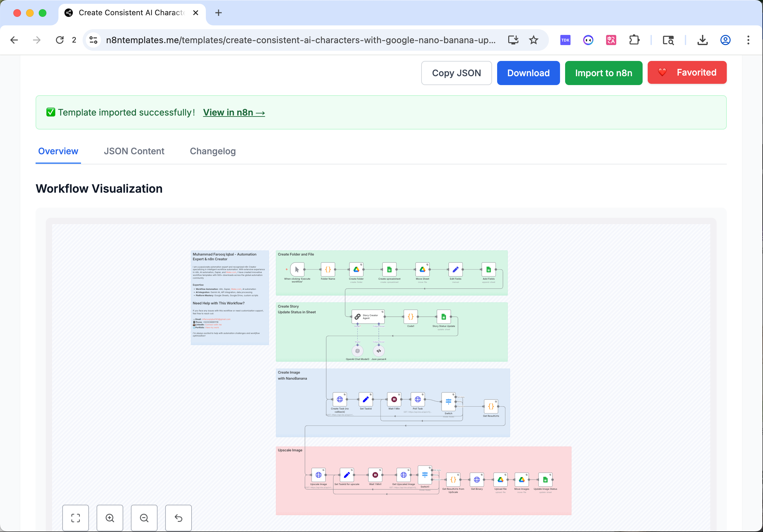
Task: Select the Wait 1 Min node
Action: click(394, 399)
